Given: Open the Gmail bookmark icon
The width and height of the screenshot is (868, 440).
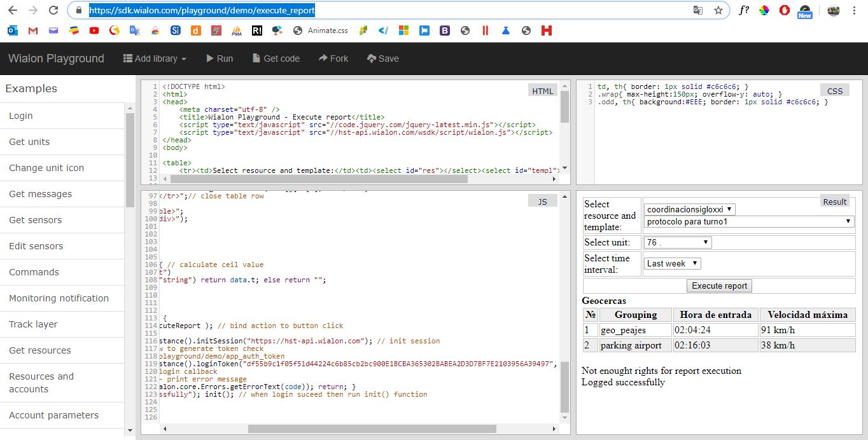Looking at the screenshot, I should point(33,30).
